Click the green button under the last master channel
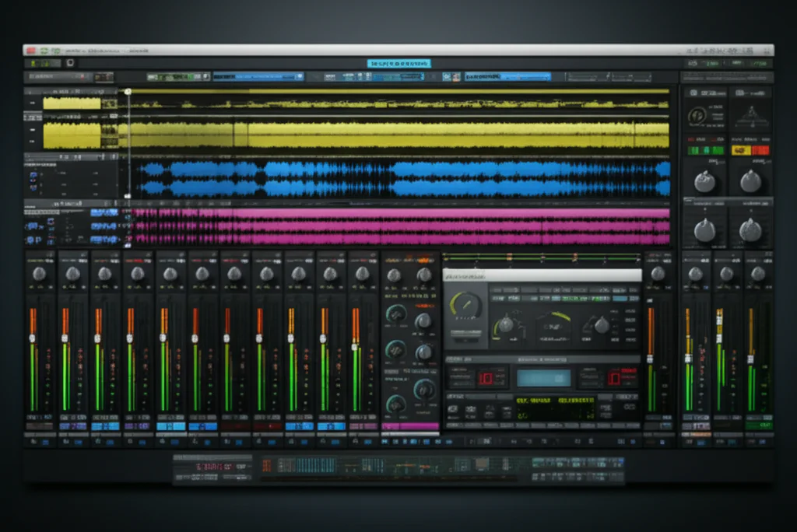Image resolution: width=797 pixels, height=532 pixels. [759, 425]
